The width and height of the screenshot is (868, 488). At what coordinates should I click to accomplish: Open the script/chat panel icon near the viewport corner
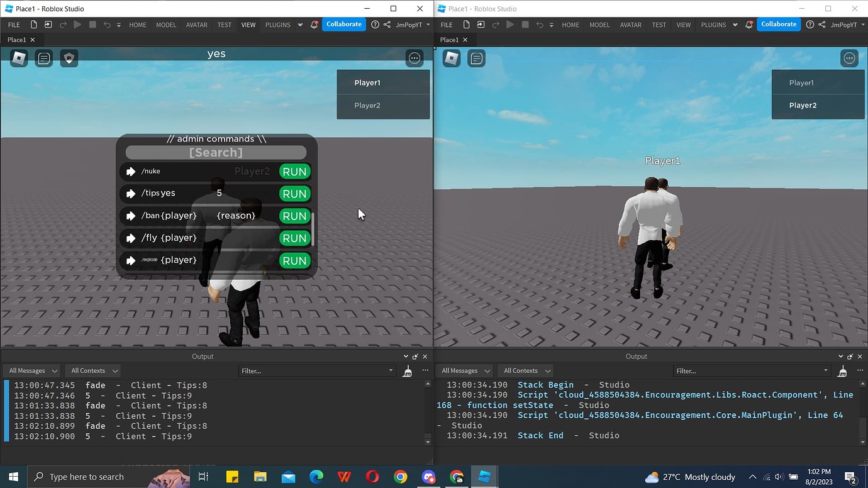click(x=43, y=58)
